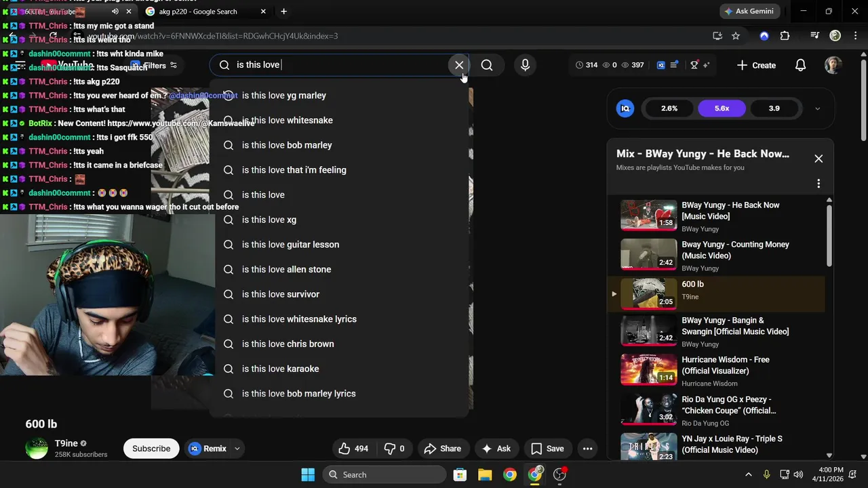This screenshot has width=868, height=488.
Task: Choose suggestion 'is this love bob marley'
Action: click(x=339, y=145)
